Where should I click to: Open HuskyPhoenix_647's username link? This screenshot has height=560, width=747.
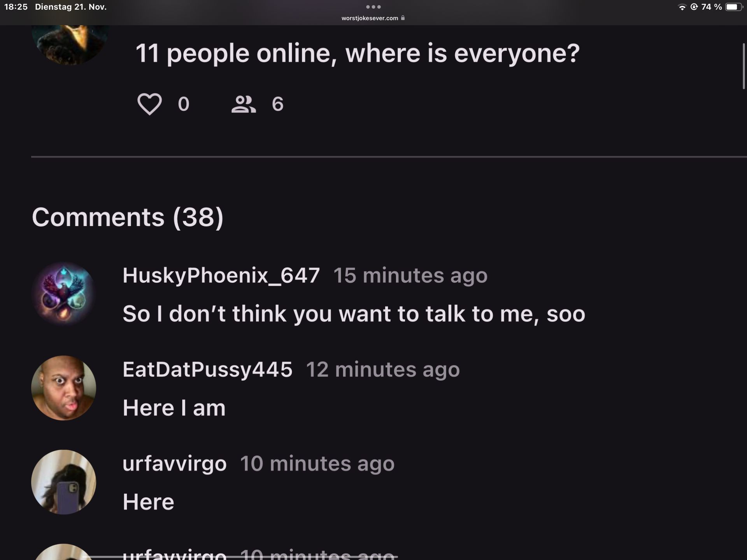(x=221, y=275)
